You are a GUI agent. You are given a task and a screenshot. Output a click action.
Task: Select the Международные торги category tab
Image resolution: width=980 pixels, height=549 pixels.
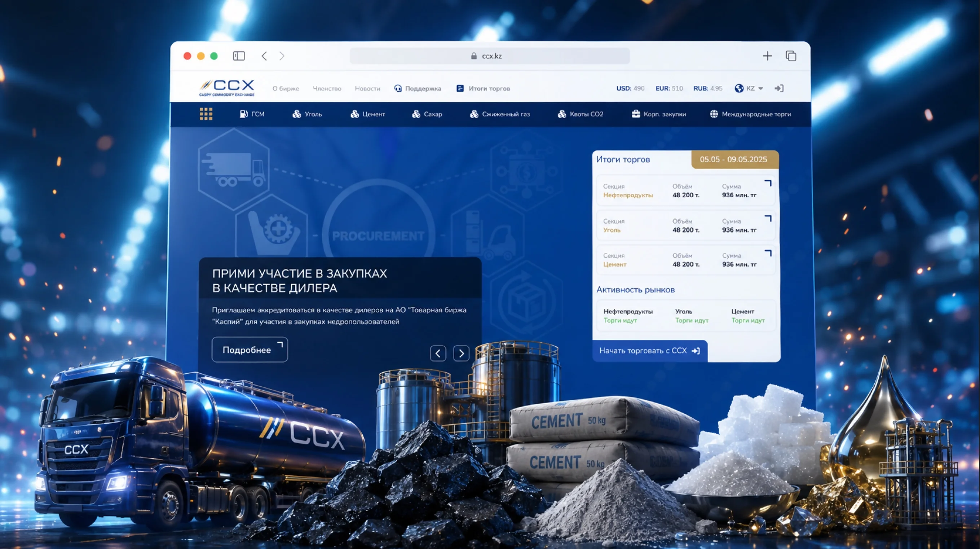click(750, 114)
